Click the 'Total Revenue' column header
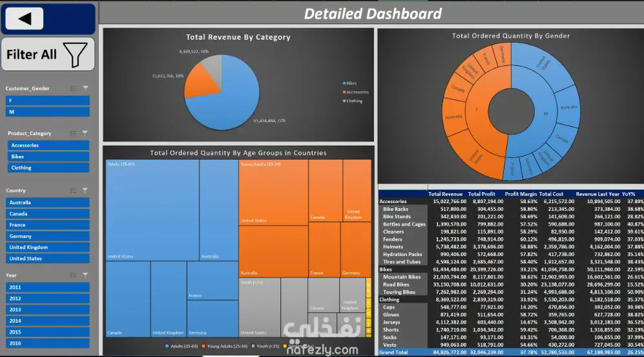 pyautogui.click(x=445, y=194)
